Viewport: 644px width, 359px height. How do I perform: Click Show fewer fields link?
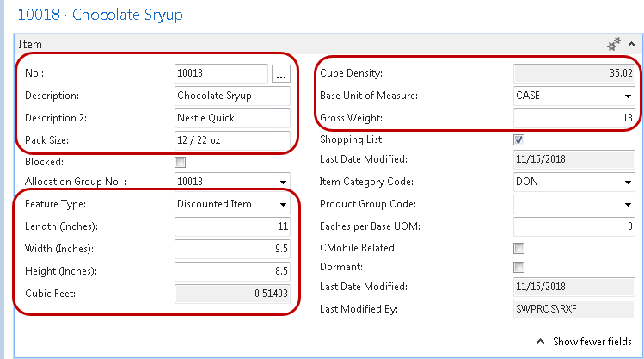pyautogui.click(x=589, y=342)
